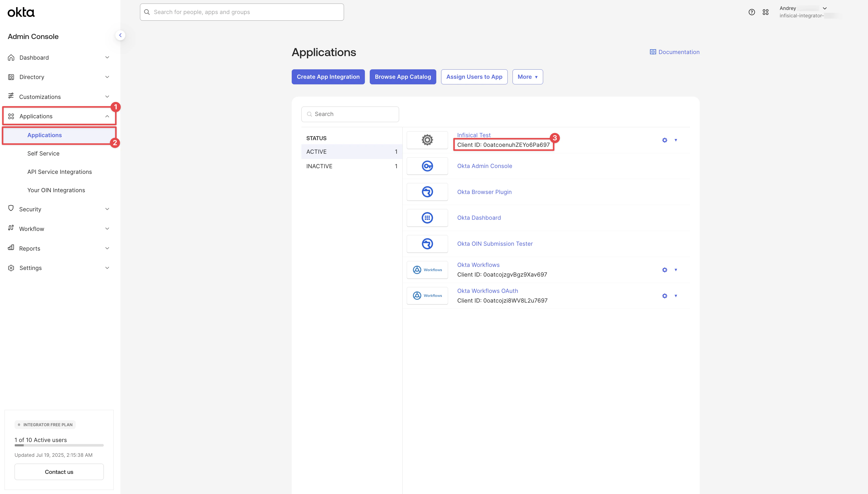This screenshot has width=868, height=494.
Task: Click the Okta logo
Action: point(21,12)
